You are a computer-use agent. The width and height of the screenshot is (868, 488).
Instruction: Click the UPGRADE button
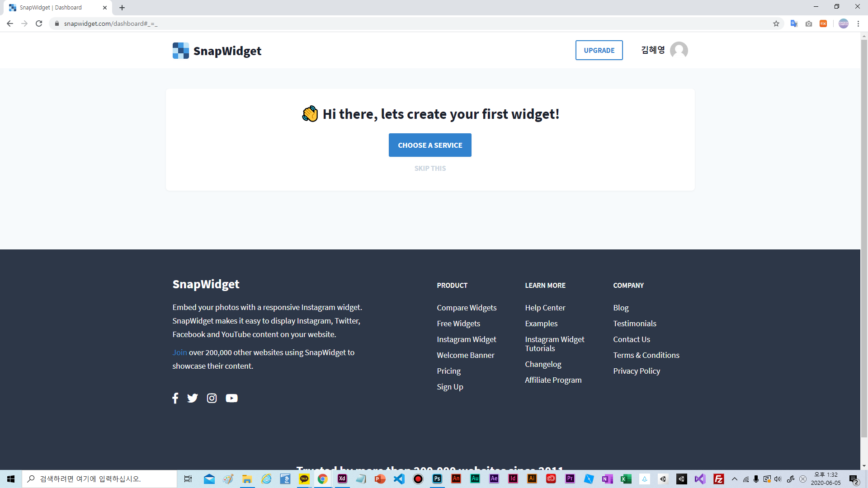(x=599, y=50)
